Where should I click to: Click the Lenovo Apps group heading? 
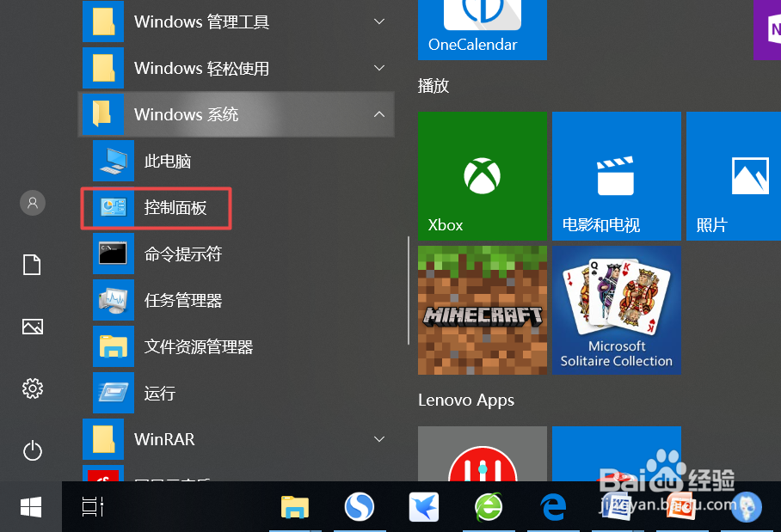point(465,401)
